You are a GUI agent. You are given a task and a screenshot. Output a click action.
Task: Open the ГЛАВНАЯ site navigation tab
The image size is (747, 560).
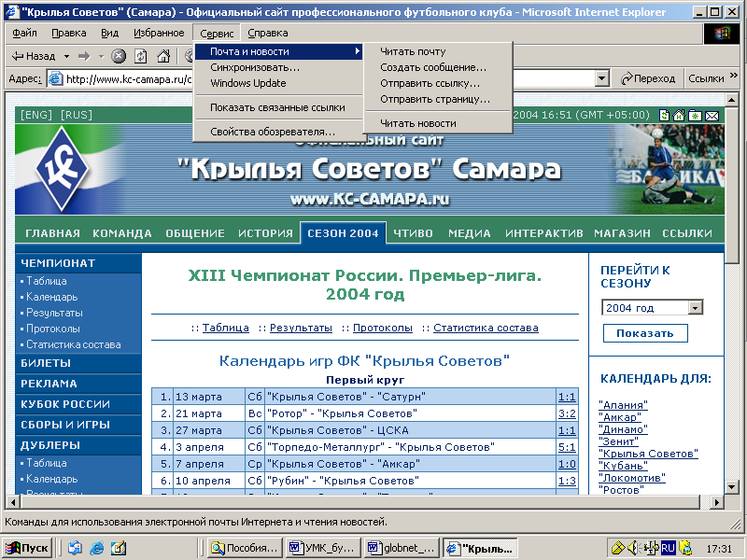tap(52, 233)
